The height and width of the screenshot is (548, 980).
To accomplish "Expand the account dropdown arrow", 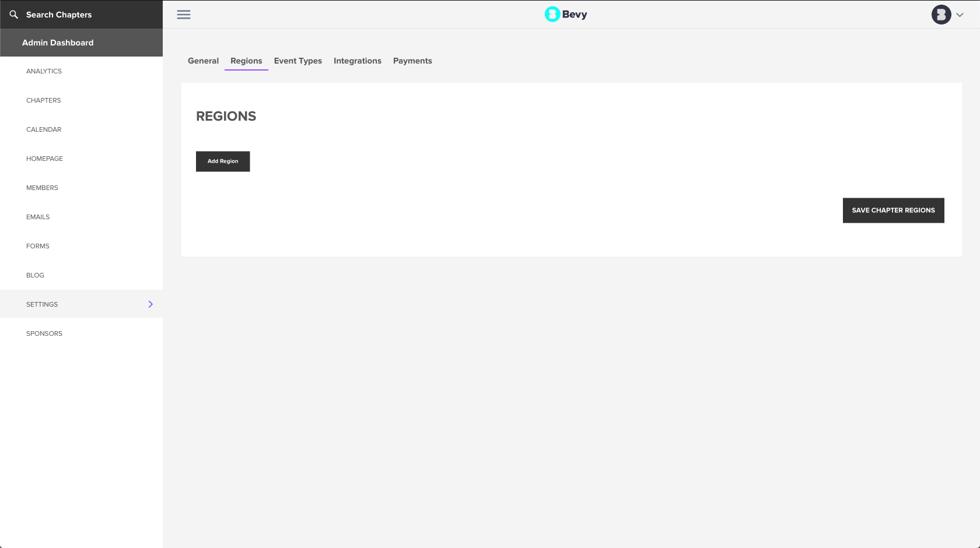I will [x=960, y=15].
